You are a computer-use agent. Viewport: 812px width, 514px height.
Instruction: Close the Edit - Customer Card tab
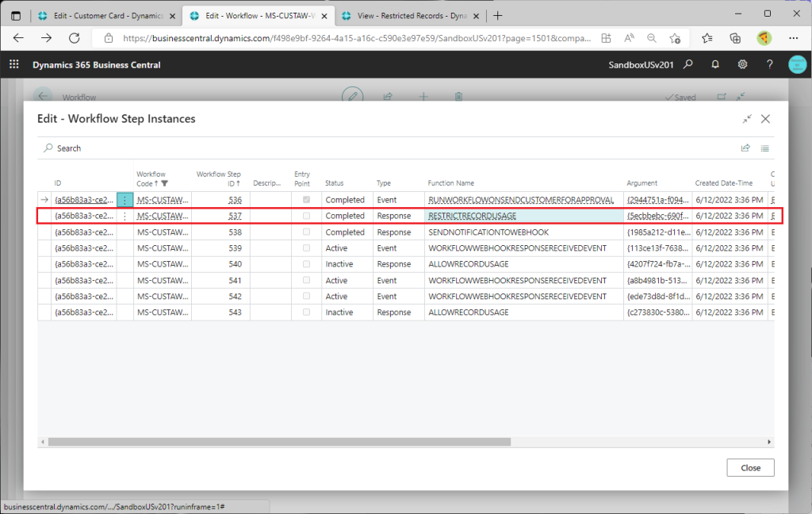(172, 16)
